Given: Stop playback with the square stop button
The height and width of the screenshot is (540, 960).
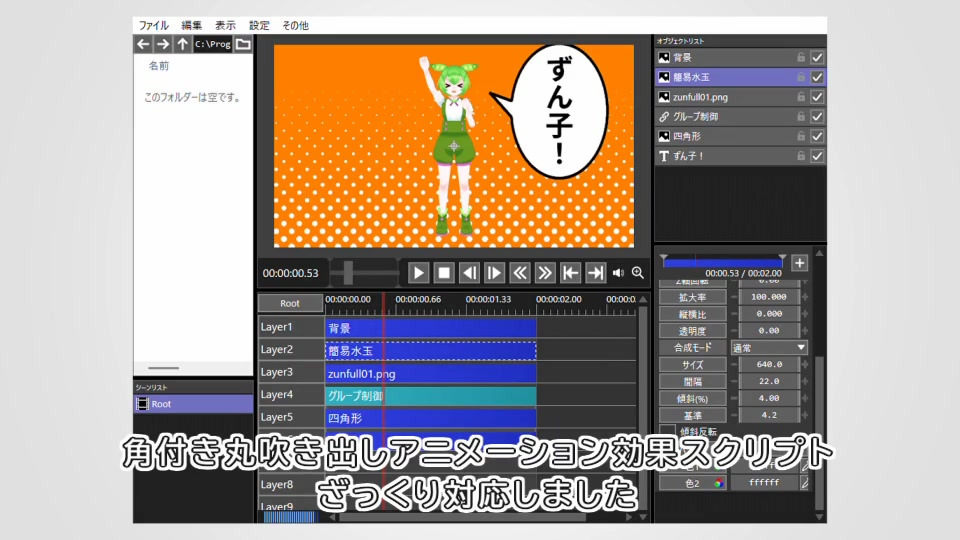Looking at the screenshot, I should pos(444,273).
